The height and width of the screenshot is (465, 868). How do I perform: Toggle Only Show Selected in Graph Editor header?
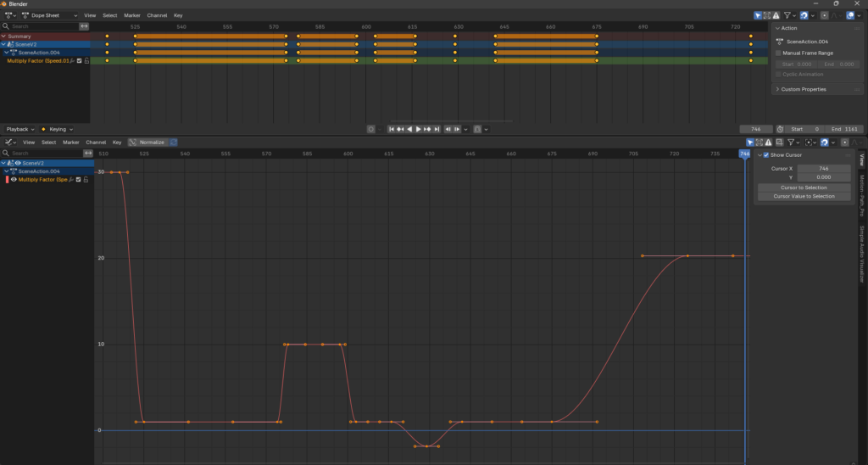tap(750, 143)
